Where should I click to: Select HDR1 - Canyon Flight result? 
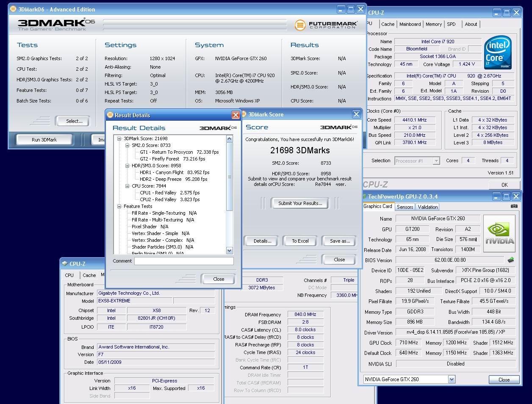click(175, 172)
